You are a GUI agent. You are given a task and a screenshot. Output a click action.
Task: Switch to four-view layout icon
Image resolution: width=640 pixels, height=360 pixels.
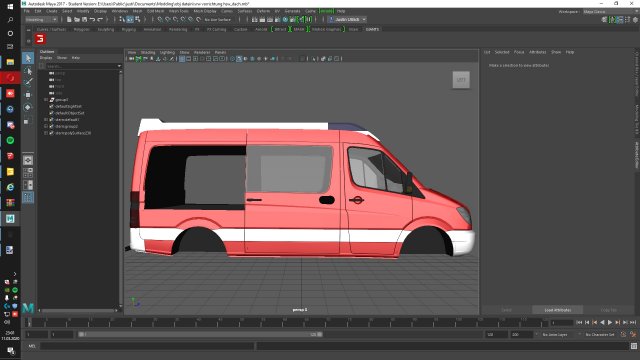(x=28, y=173)
